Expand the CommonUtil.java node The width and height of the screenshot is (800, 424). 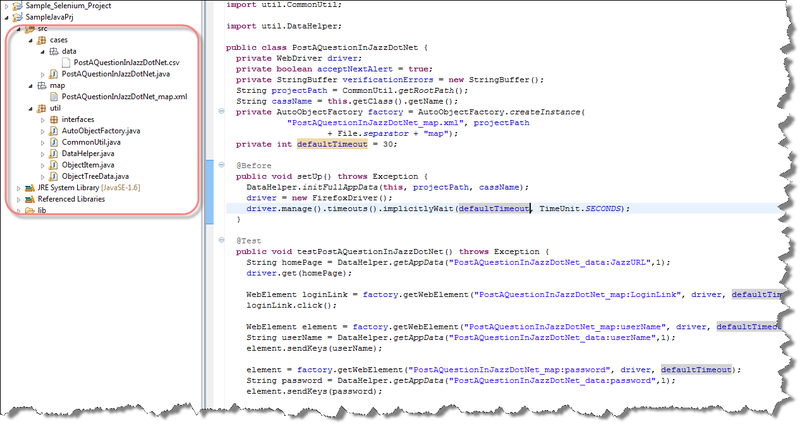pyautogui.click(x=43, y=143)
